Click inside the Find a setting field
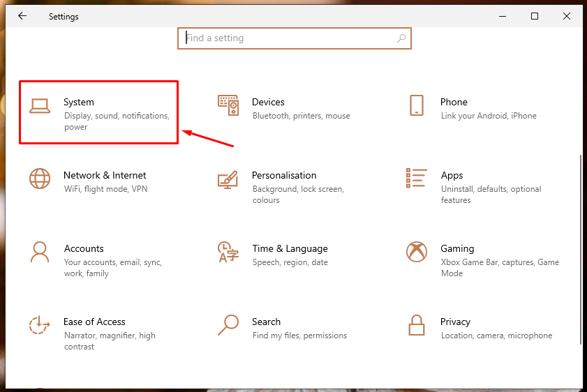The image size is (587, 392). coord(295,38)
